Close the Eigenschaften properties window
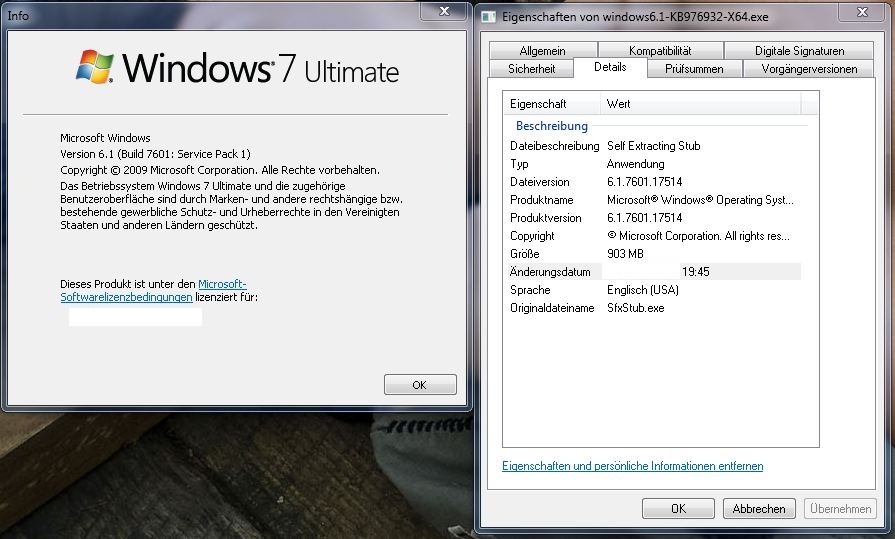The image size is (895, 539). tap(862, 11)
